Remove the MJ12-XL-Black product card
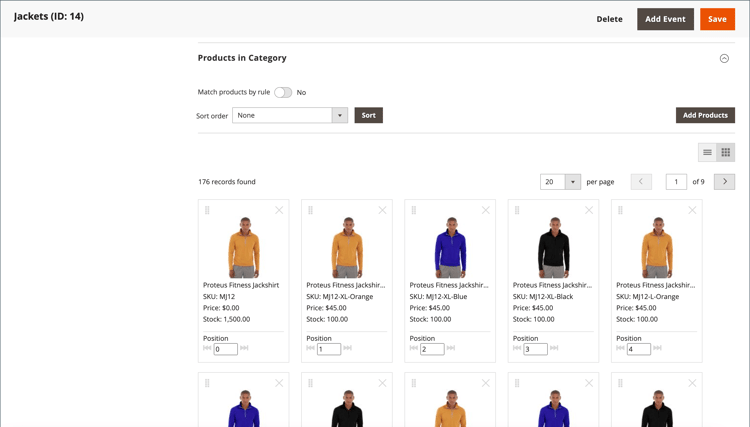This screenshot has height=427, width=750. point(589,210)
